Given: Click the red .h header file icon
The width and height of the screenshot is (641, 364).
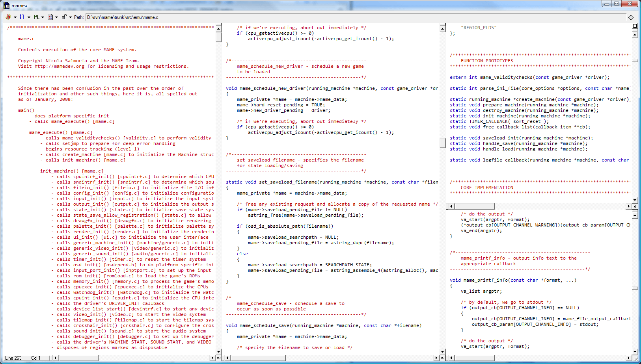Looking at the screenshot, I should [x=8, y=17].
